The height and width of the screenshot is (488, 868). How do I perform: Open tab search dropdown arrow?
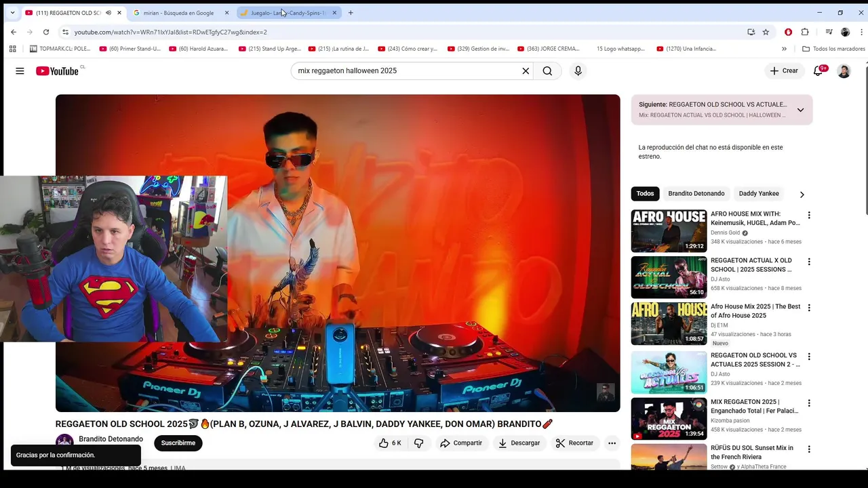12,13
